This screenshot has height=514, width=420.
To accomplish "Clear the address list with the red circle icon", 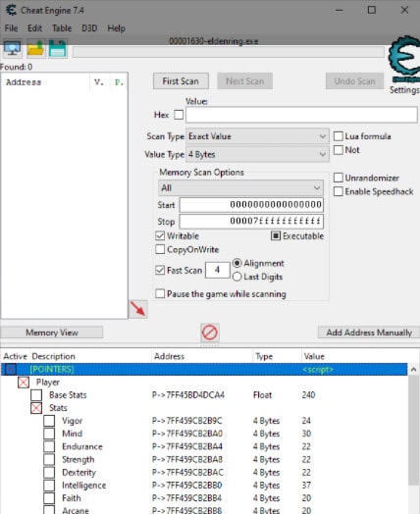I will click(209, 333).
